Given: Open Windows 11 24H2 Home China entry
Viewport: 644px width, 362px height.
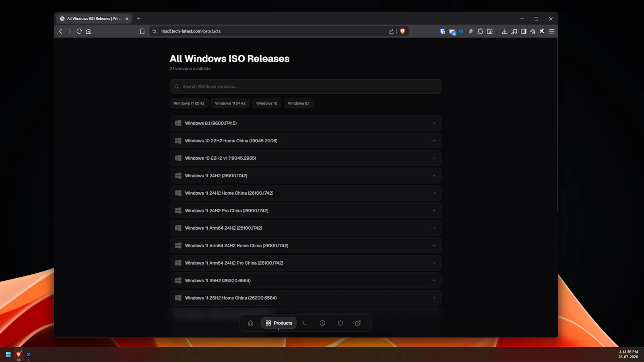Looking at the screenshot, I should pyautogui.click(x=305, y=193).
